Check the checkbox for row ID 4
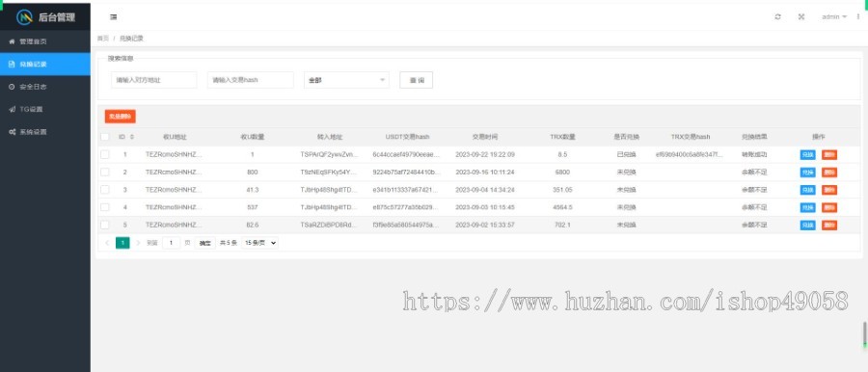The image size is (868, 372). (104, 207)
